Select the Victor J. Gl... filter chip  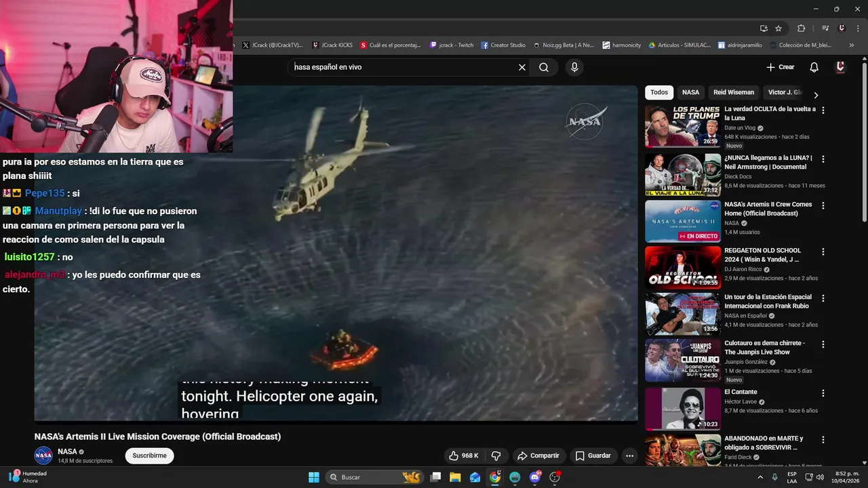(x=785, y=92)
